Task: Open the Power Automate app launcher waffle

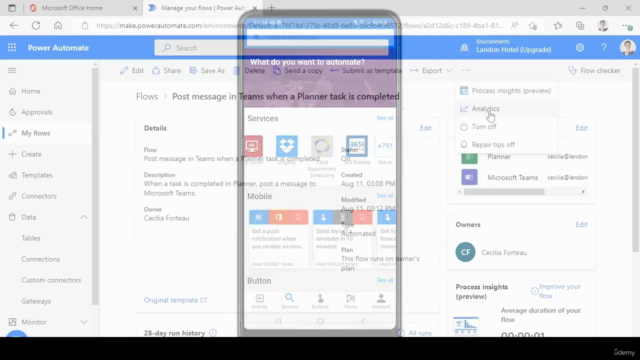Action: 12,48
